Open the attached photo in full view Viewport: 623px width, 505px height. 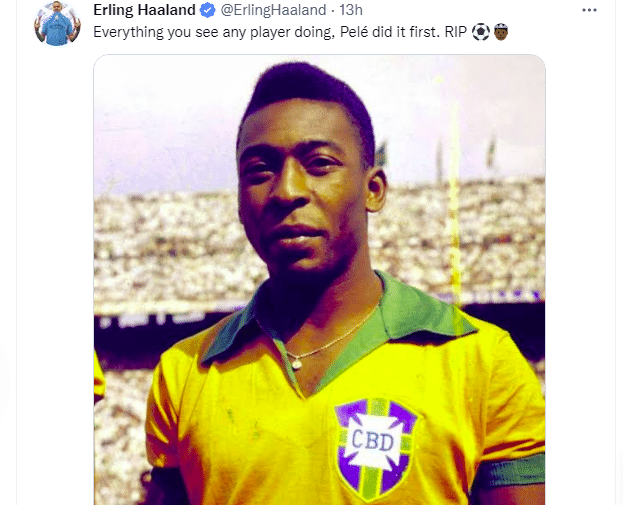[319, 280]
